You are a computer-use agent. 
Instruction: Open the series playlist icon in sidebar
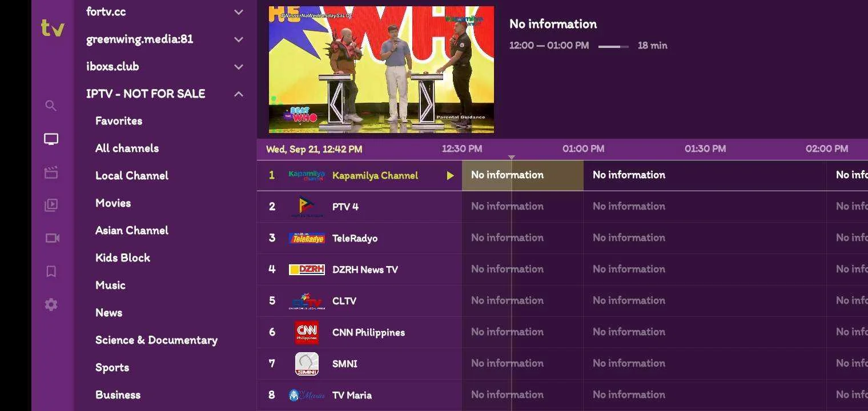(51, 205)
